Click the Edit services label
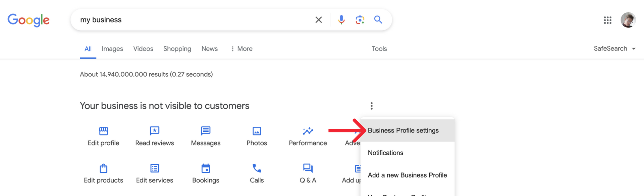This screenshot has height=196, width=644. 155,180
